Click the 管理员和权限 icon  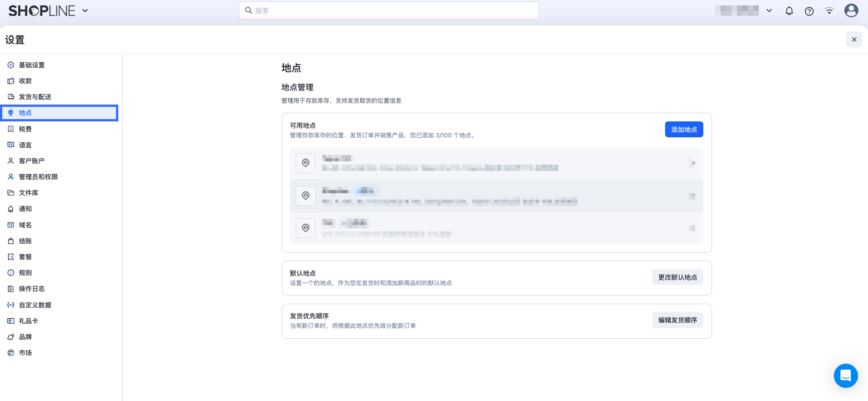pos(11,177)
